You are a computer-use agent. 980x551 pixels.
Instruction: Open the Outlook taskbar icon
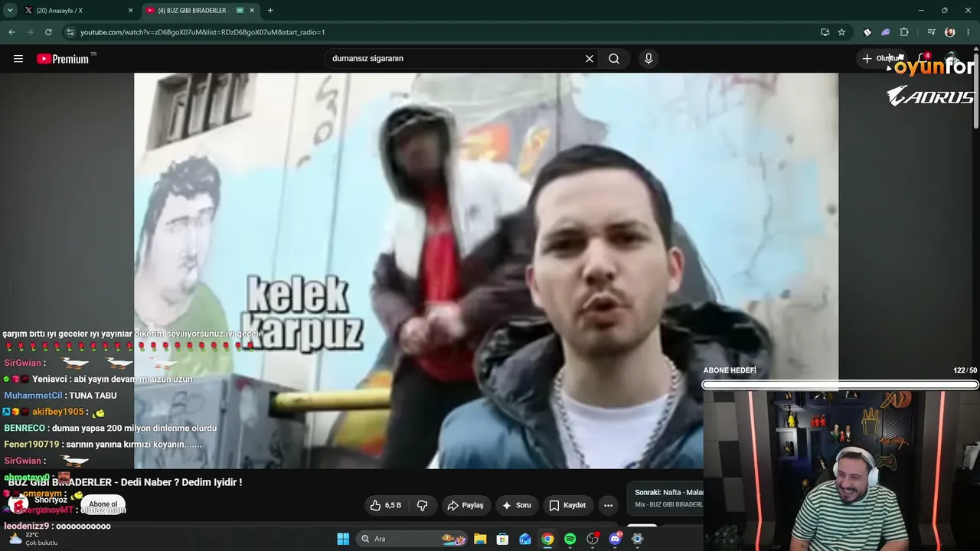[525, 539]
